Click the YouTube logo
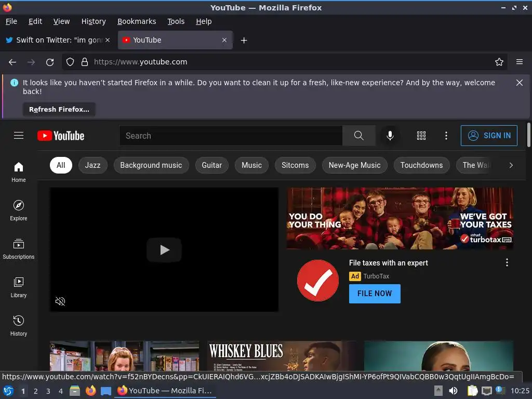532x399 pixels. pos(61,136)
